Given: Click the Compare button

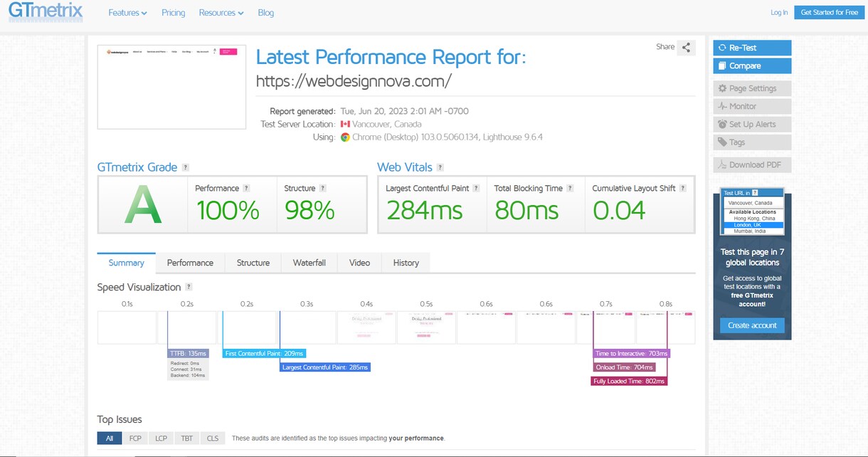Looking at the screenshot, I should [x=752, y=66].
